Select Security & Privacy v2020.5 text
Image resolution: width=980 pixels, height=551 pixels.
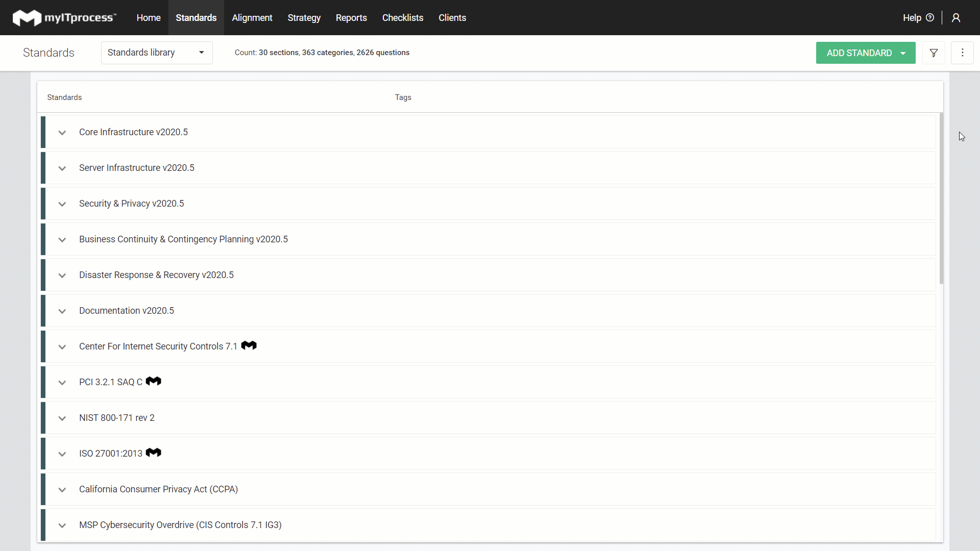coord(132,204)
